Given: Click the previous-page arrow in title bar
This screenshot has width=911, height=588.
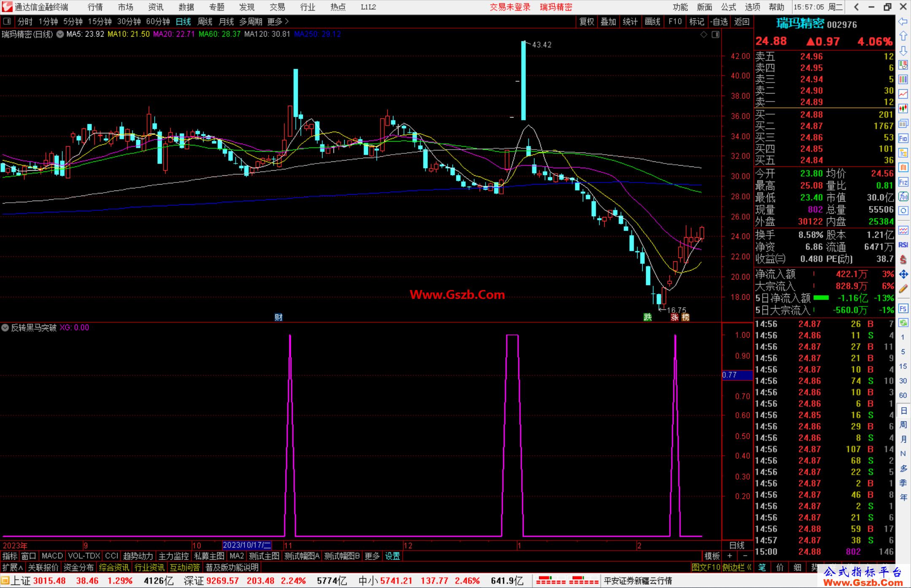Looking at the screenshot, I should coord(856,7).
